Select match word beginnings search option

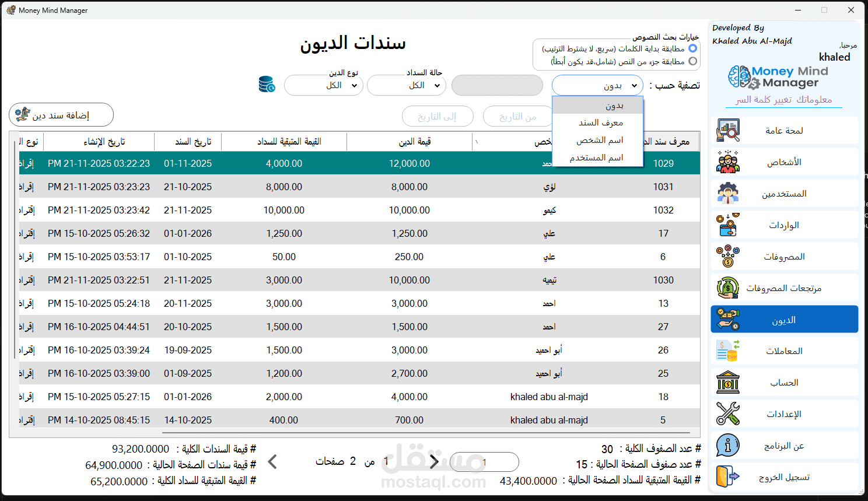[x=693, y=48]
